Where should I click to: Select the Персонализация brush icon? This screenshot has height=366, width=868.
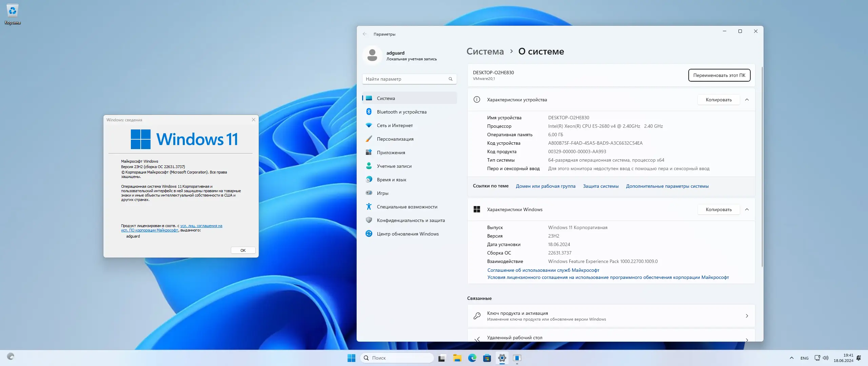[x=369, y=139]
